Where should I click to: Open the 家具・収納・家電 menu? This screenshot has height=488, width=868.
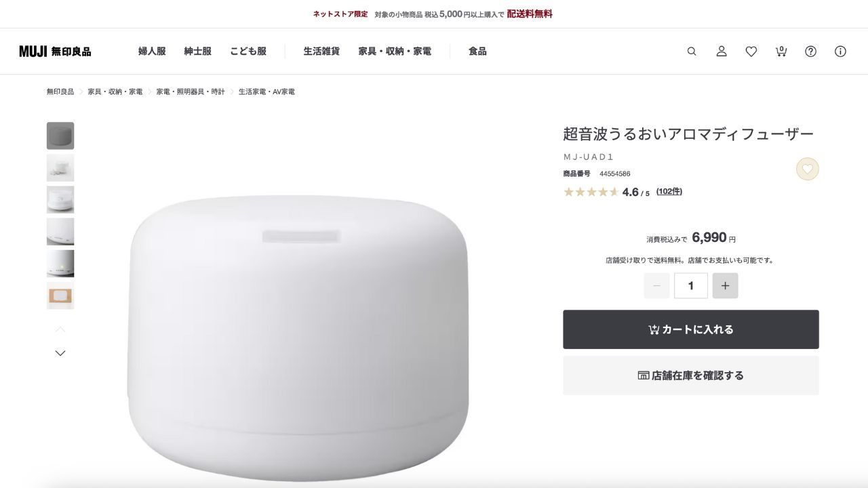tap(395, 52)
